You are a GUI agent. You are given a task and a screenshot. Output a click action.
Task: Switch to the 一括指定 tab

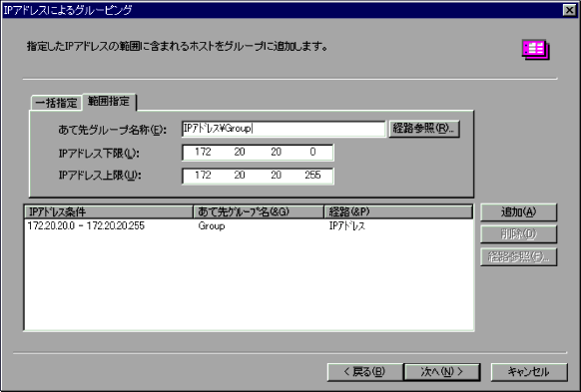click(56, 103)
